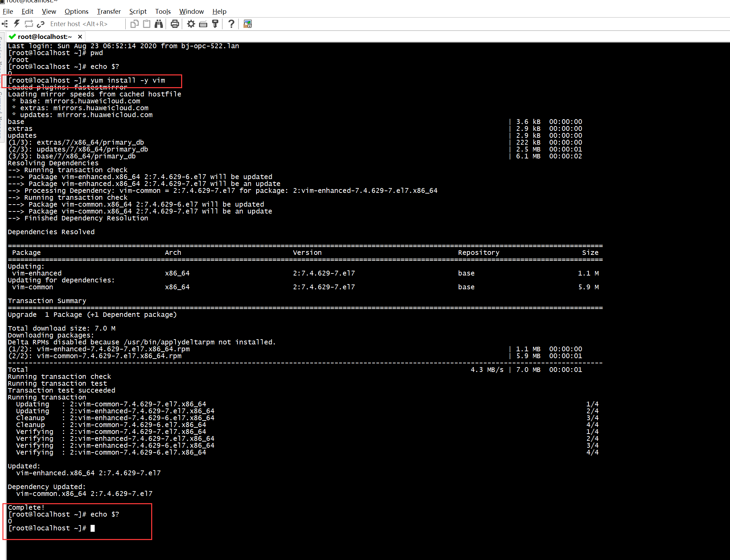
Task: Click the Public Key Assistant key icon
Action: [x=215, y=24]
